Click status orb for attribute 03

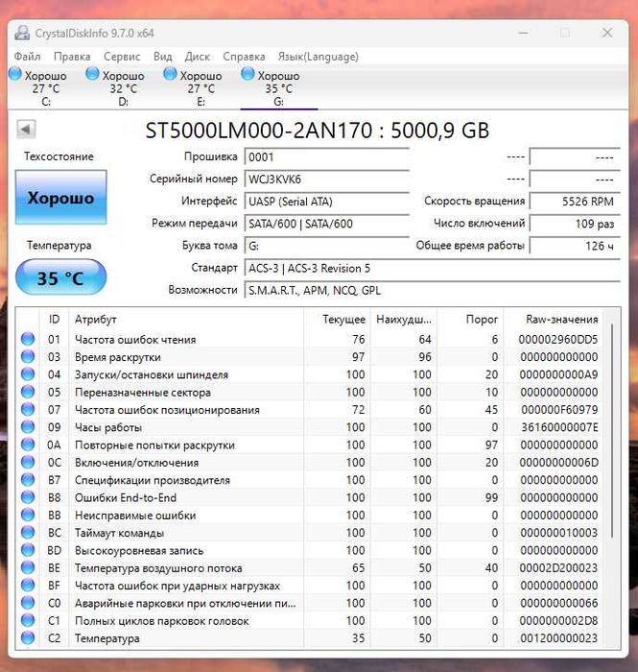coord(28,356)
